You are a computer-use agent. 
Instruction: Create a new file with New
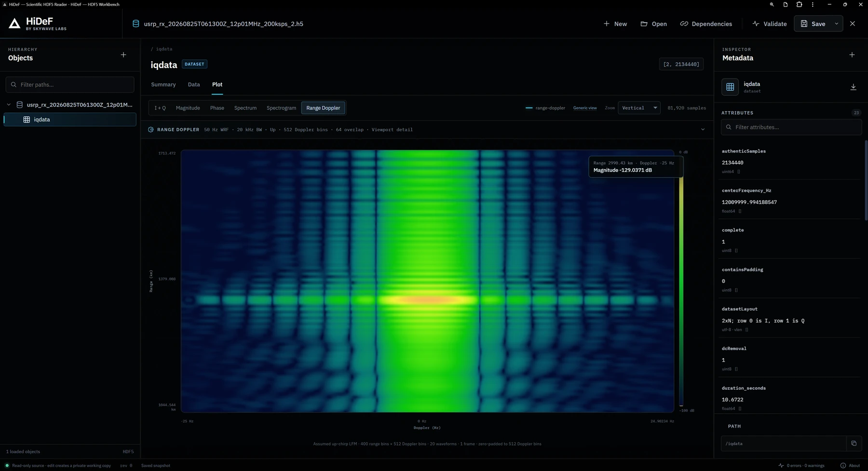[x=615, y=24]
